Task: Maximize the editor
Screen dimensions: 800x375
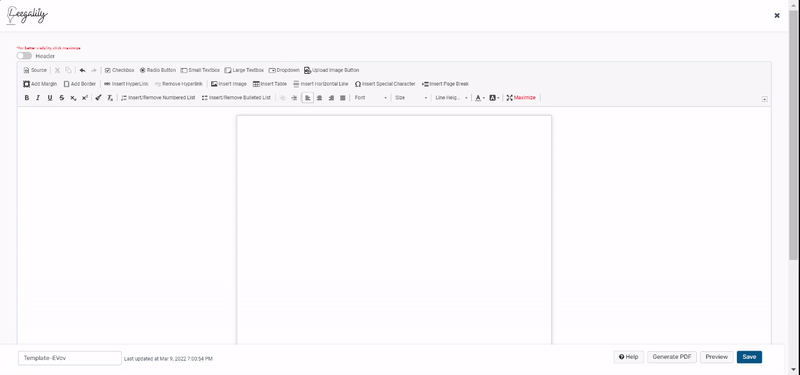Action: coord(521,97)
